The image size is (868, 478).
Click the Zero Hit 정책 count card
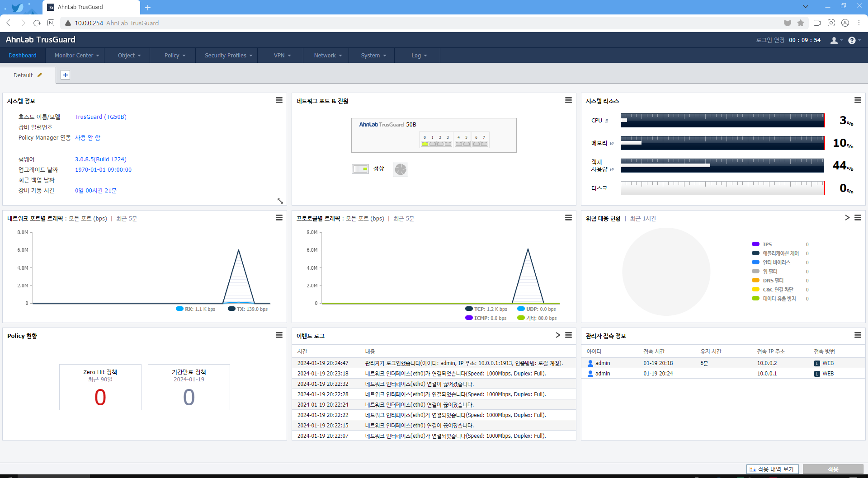(100, 387)
